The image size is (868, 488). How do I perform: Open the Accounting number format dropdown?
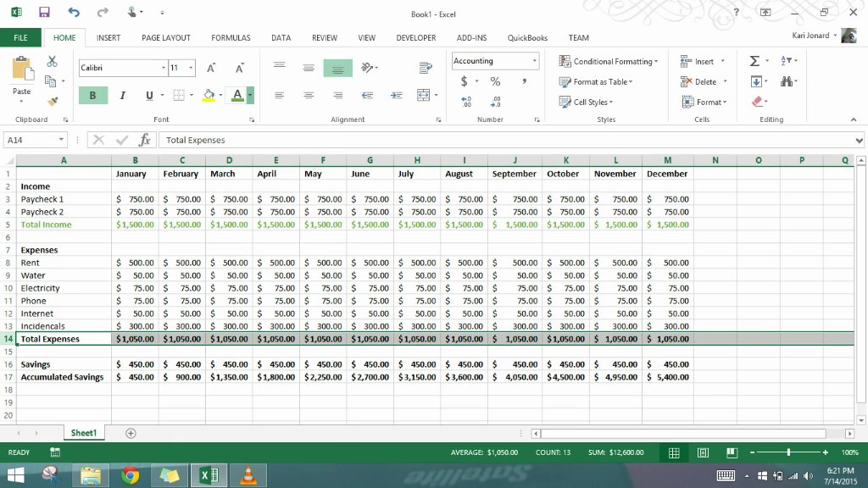(534, 60)
